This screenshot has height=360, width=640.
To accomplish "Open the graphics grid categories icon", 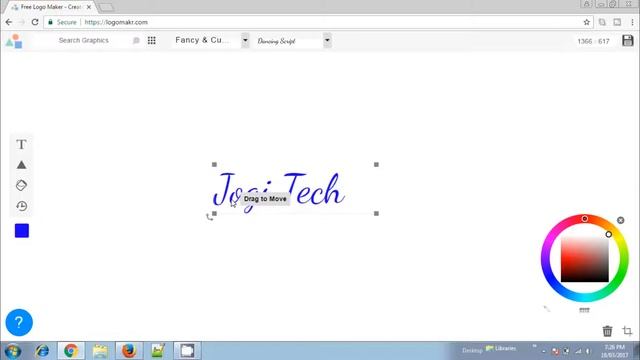I will 151,40.
